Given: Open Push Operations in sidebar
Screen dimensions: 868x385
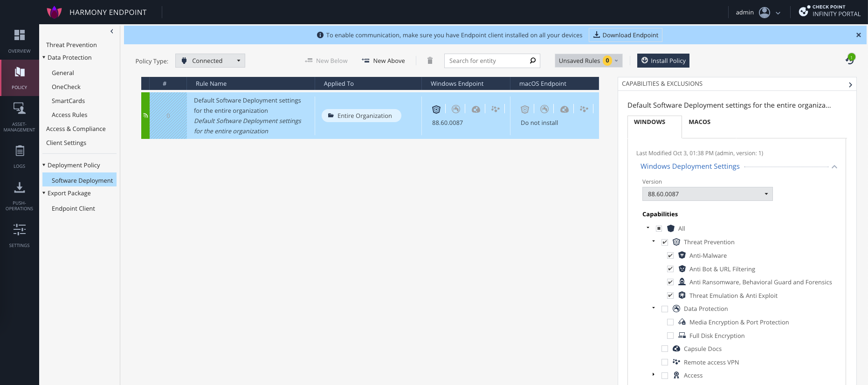Looking at the screenshot, I should [x=19, y=188].
